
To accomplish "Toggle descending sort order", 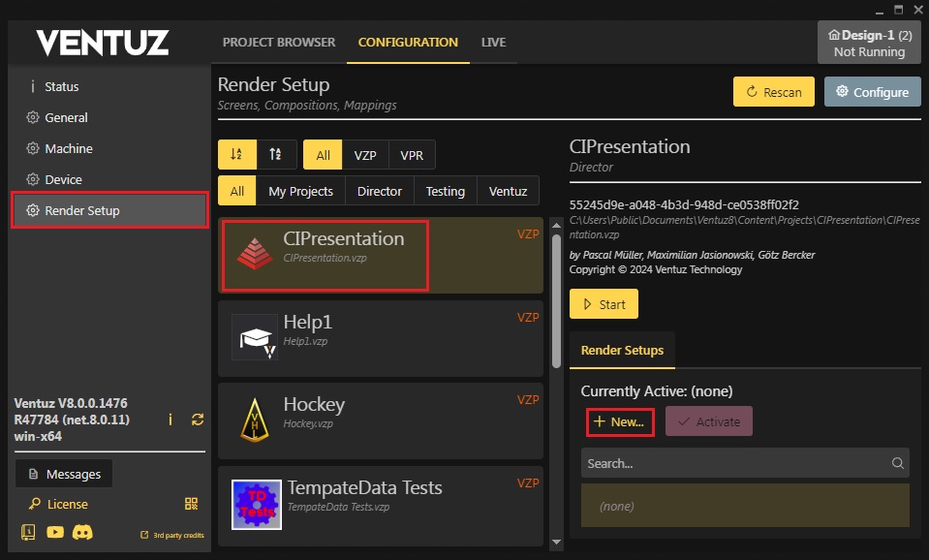I will pyautogui.click(x=276, y=155).
